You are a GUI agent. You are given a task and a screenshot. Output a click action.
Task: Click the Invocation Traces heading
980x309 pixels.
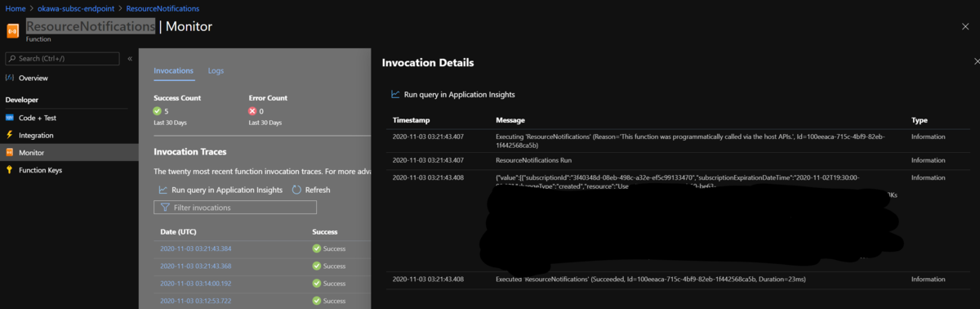(189, 151)
